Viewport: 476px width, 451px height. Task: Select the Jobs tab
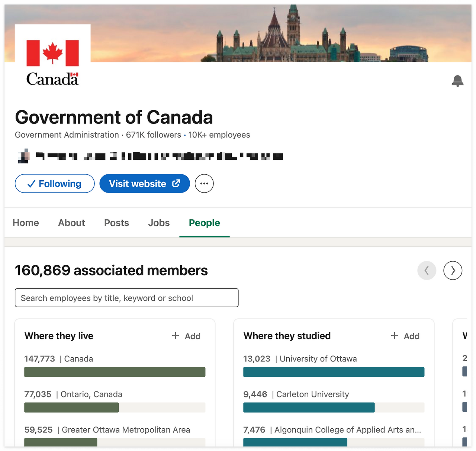tap(159, 223)
